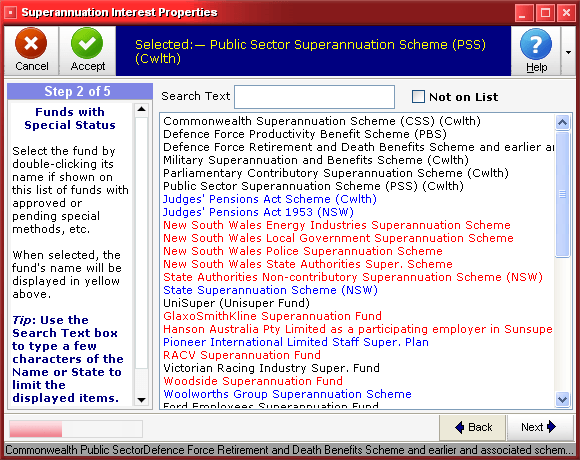Click the instructions panel scroll-up arrow
Viewport: 580px width, 460px height.
[x=141, y=109]
